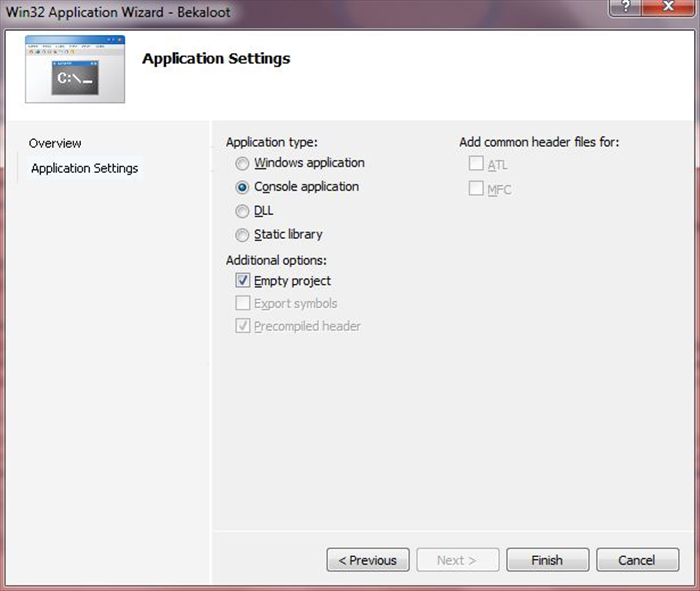Screen dimensions: 700x591
Task: Uncheck the Empty project checkbox
Action: tap(242, 280)
